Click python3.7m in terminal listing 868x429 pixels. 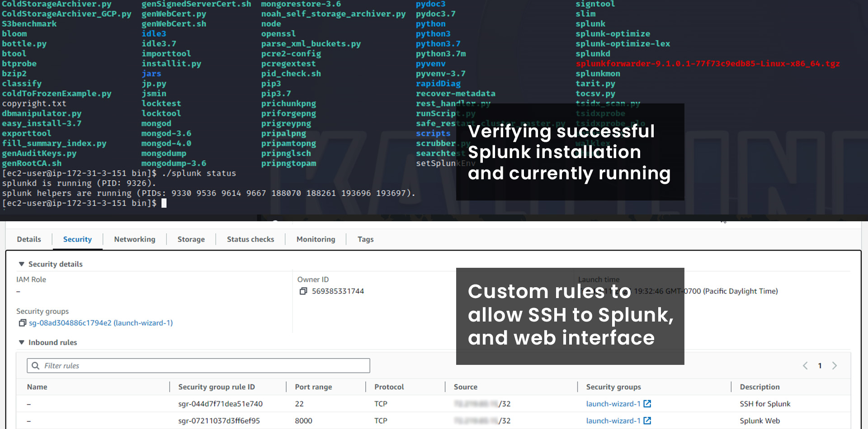441,54
